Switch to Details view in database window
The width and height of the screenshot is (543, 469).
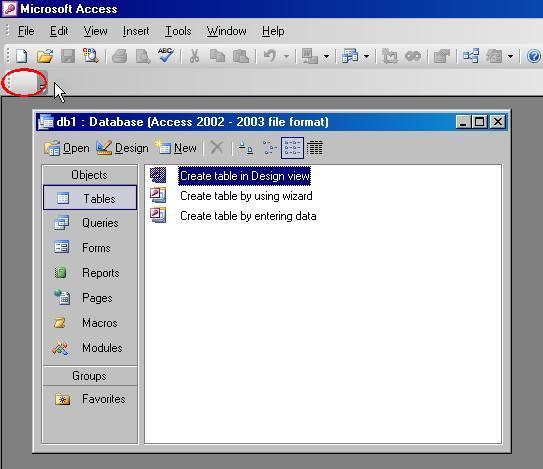(x=315, y=148)
